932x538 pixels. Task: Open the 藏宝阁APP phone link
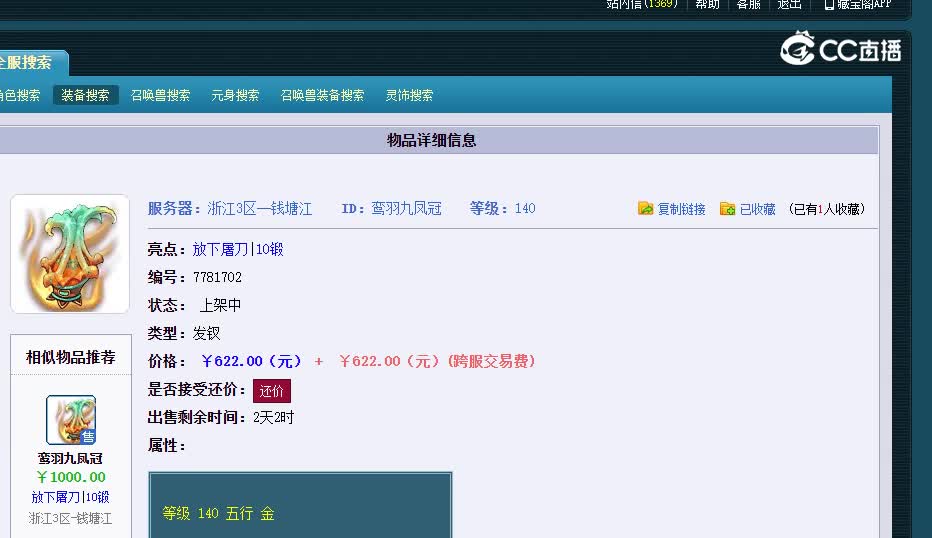(857, 4)
